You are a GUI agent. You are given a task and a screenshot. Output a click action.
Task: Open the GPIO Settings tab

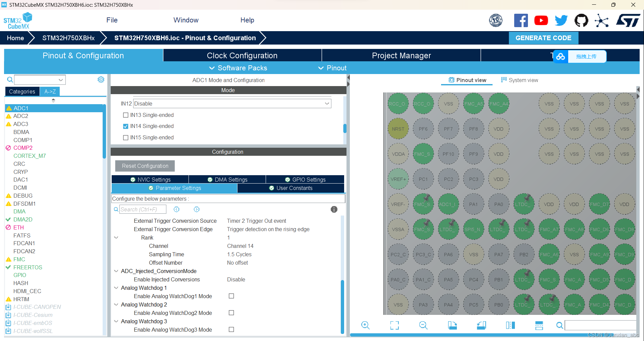(x=305, y=180)
